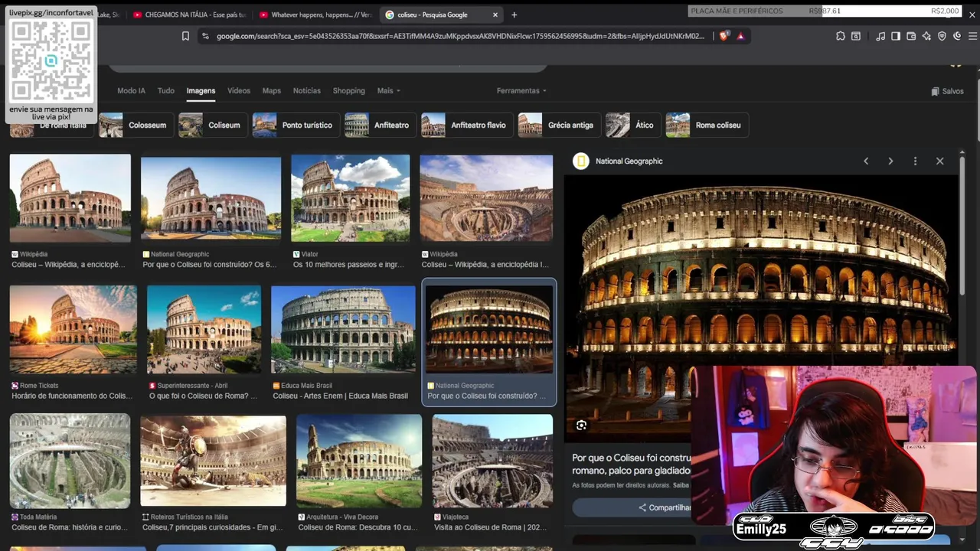This screenshot has width=980, height=551.
Task: Open the Salvos saved items
Action: coord(948,91)
